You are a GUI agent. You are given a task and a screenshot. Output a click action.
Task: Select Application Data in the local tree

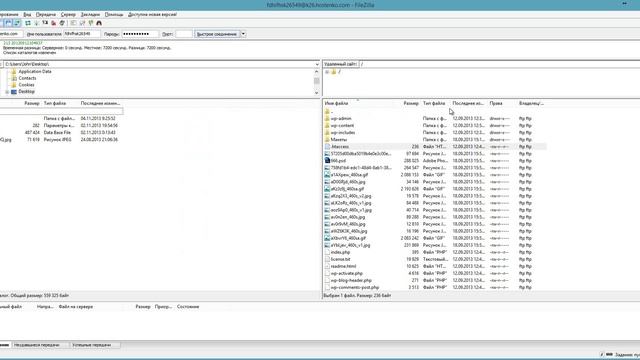coord(35,71)
